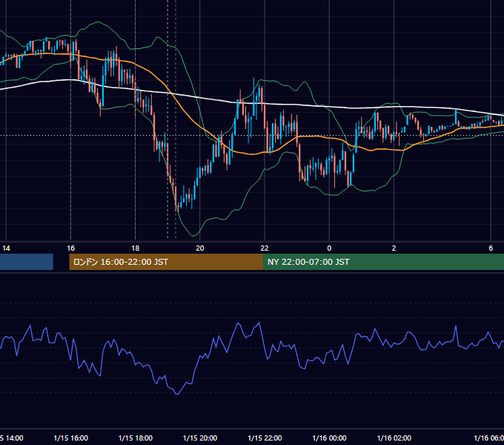Click hour label 18 on chart axis

tap(136, 248)
